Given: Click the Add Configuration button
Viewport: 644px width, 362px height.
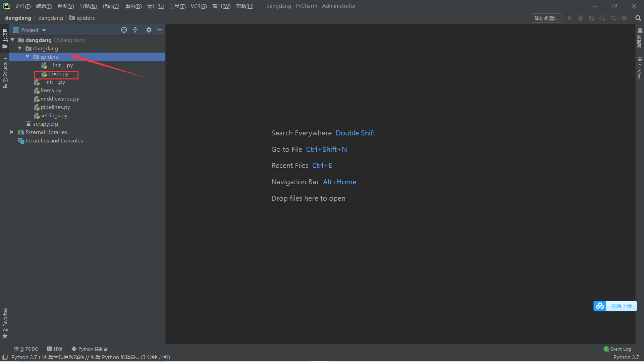Looking at the screenshot, I should coord(546,18).
